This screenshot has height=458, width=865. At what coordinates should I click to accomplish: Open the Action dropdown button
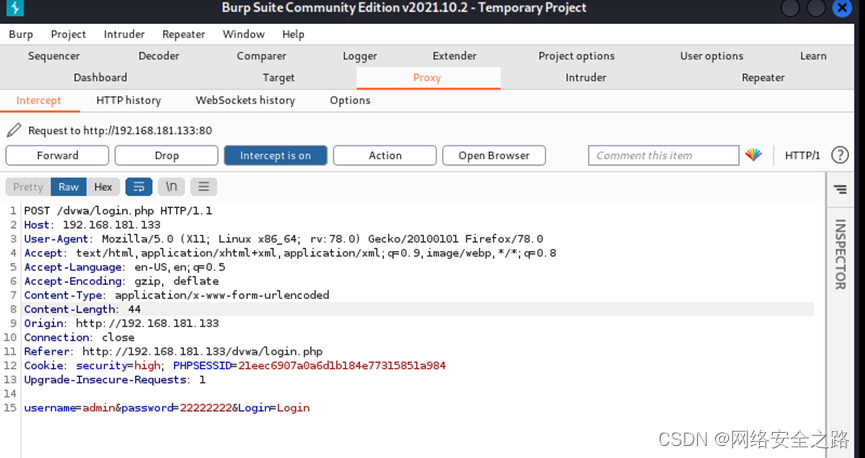[x=385, y=156]
